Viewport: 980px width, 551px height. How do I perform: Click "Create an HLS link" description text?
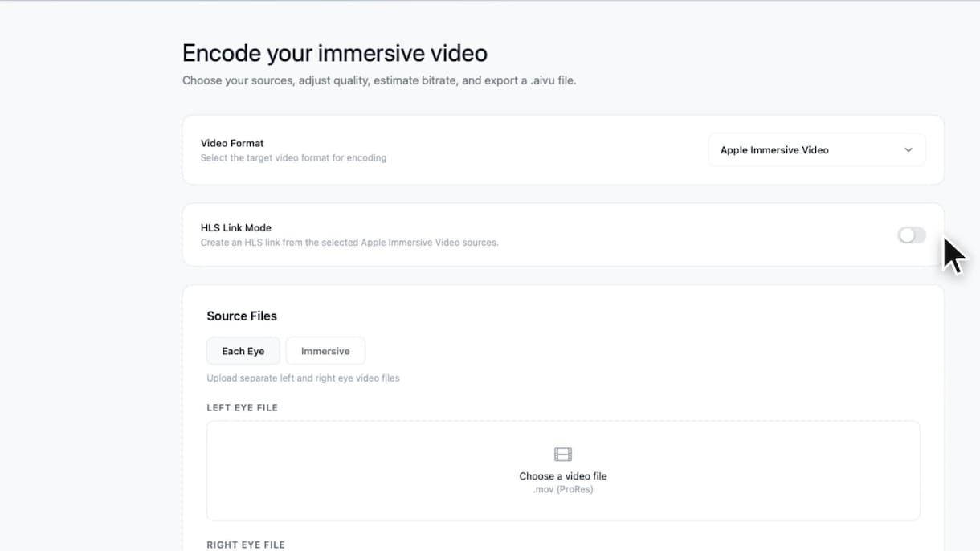(349, 243)
